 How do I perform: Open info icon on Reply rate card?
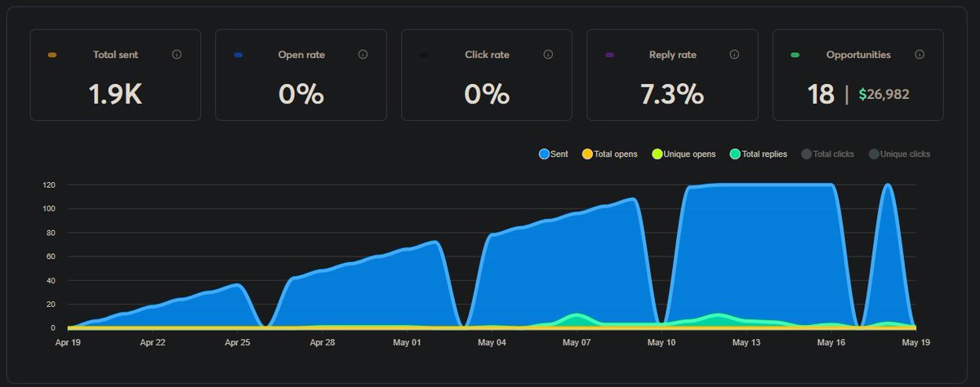click(734, 55)
